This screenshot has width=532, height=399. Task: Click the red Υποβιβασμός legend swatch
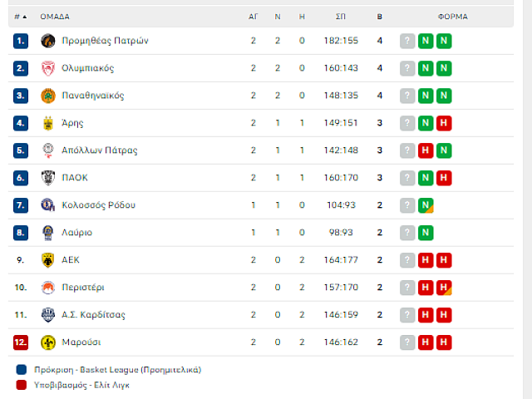click(x=22, y=385)
